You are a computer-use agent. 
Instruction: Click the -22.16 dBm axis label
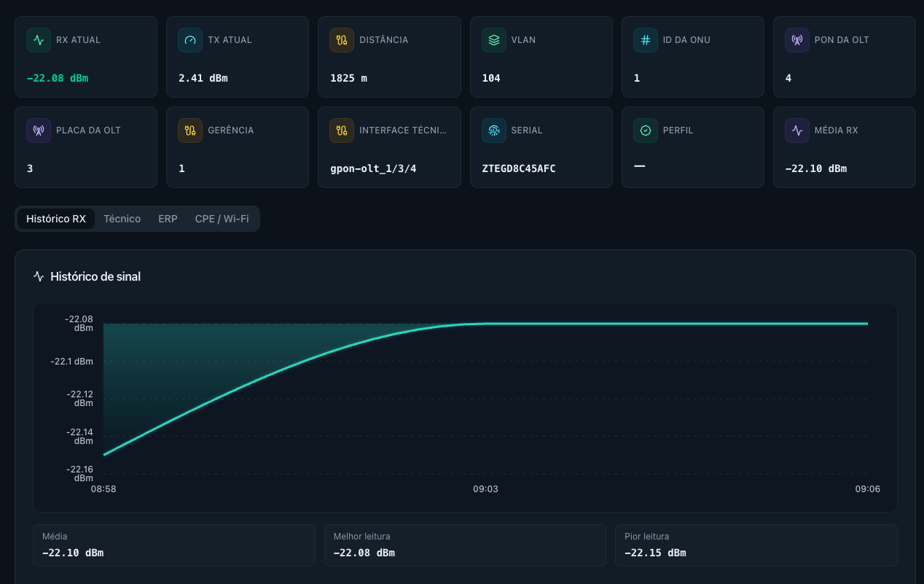tap(79, 474)
